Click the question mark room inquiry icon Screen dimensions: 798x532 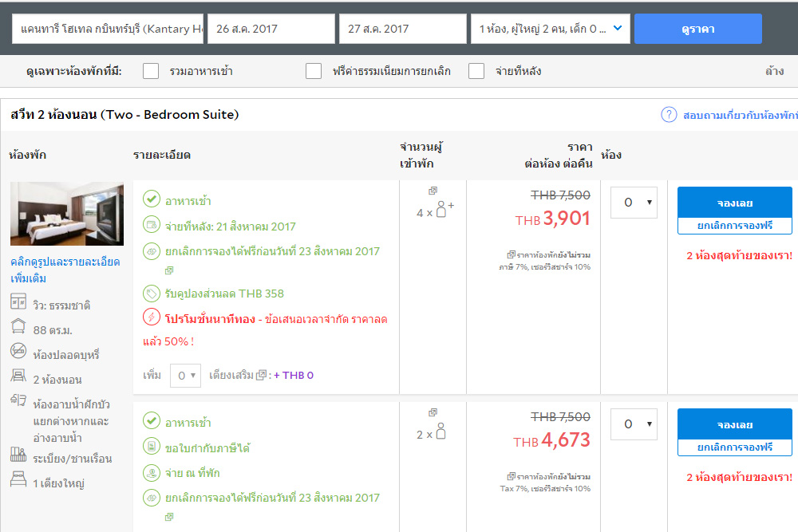[669, 115]
